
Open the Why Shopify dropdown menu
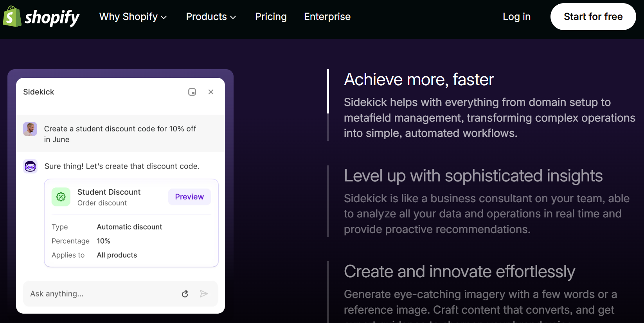tap(133, 16)
